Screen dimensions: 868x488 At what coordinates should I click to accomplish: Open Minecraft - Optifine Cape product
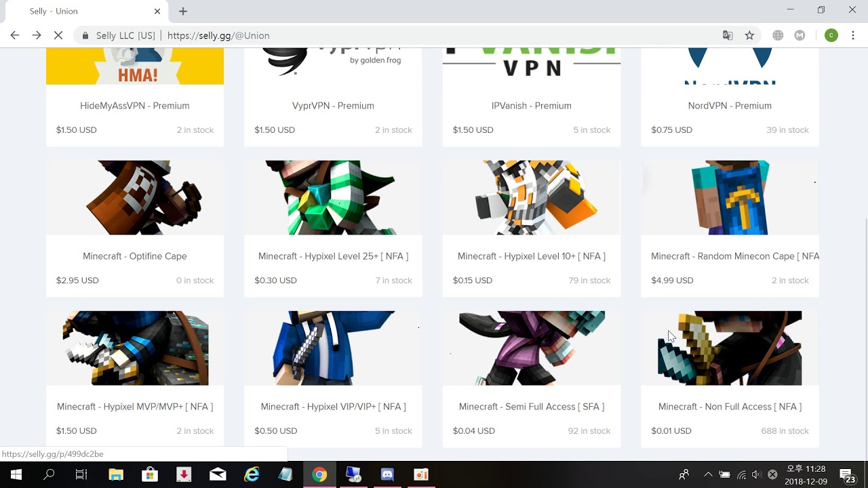tap(134, 256)
